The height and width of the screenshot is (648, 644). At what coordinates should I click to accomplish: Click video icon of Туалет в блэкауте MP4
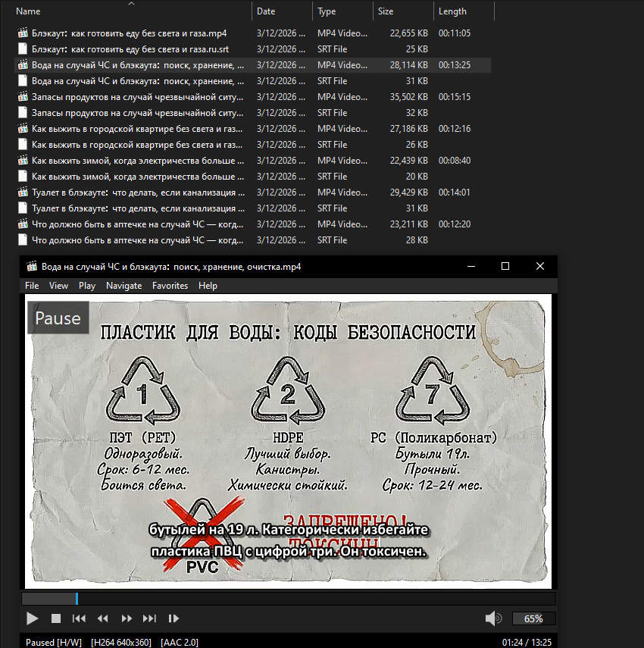(23, 193)
